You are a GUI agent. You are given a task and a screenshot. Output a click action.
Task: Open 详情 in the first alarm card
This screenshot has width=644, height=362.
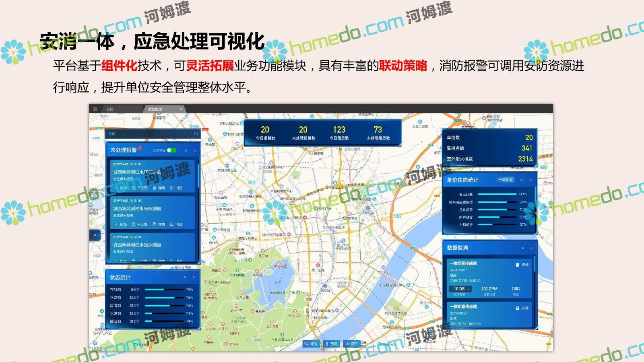coord(159,188)
